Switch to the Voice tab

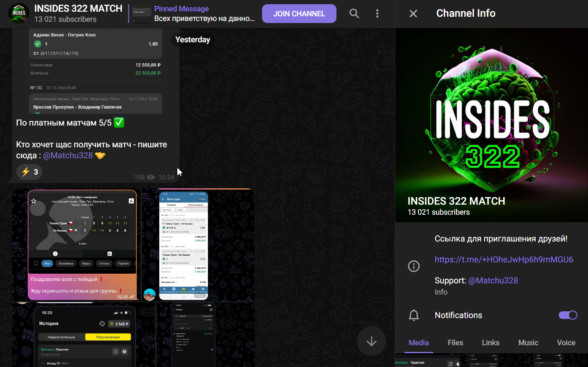[x=566, y=343]
